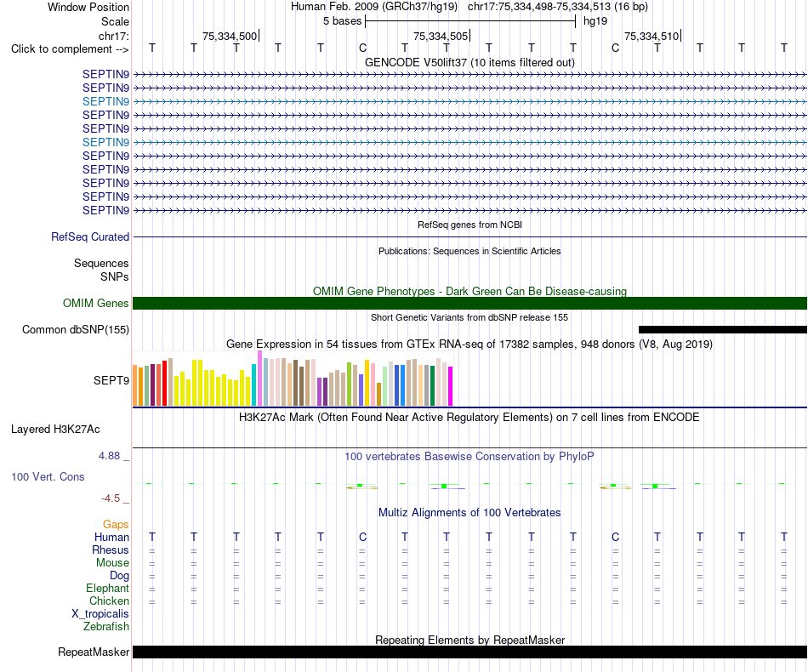
Task: Click the Chicken alignment row label
Action: (x=109, y=601)
